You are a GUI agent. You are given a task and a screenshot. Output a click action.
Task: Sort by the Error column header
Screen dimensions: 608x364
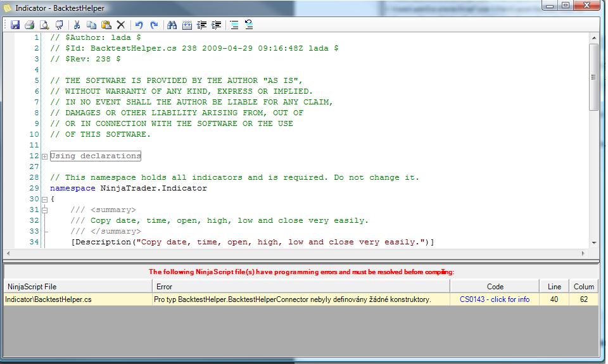pyautogui.click(x=301, y=287)
